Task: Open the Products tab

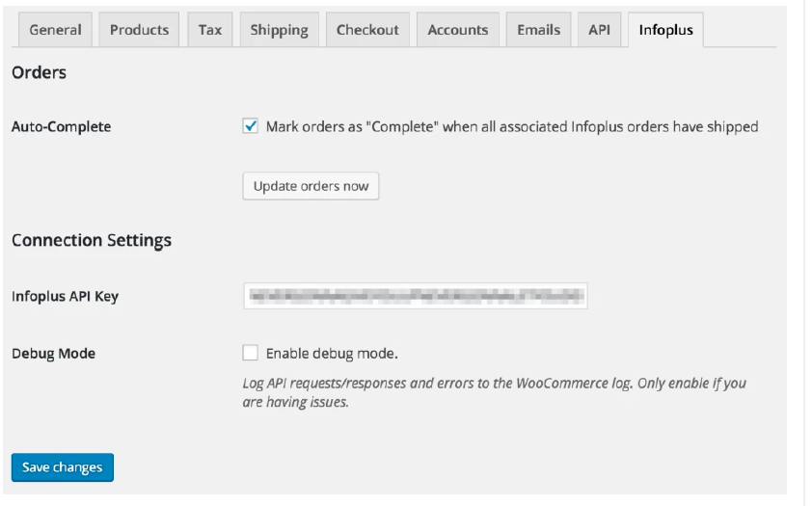Action: tap(139, 30)
